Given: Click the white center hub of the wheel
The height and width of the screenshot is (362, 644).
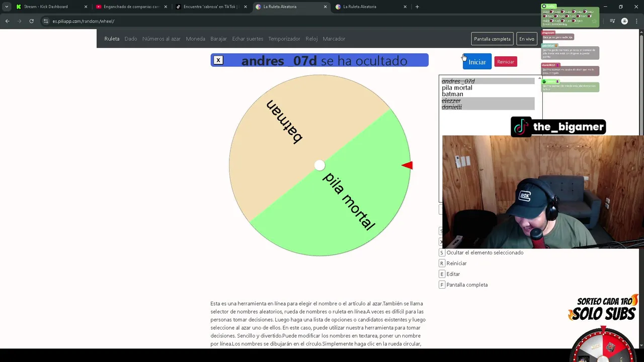Looking at the screenshot, I should 319,165.
